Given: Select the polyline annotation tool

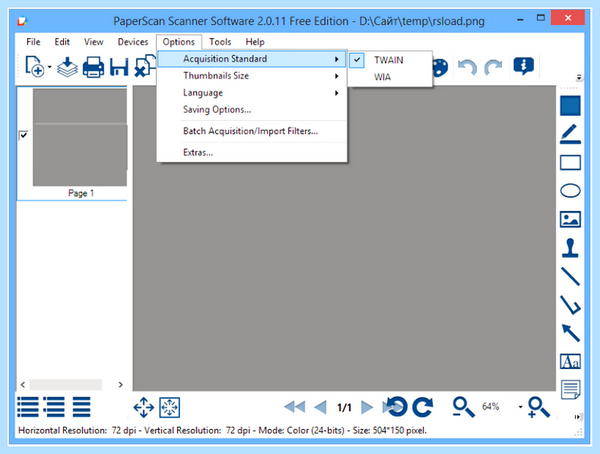Looking at the screenshot, I should [570, 305].
